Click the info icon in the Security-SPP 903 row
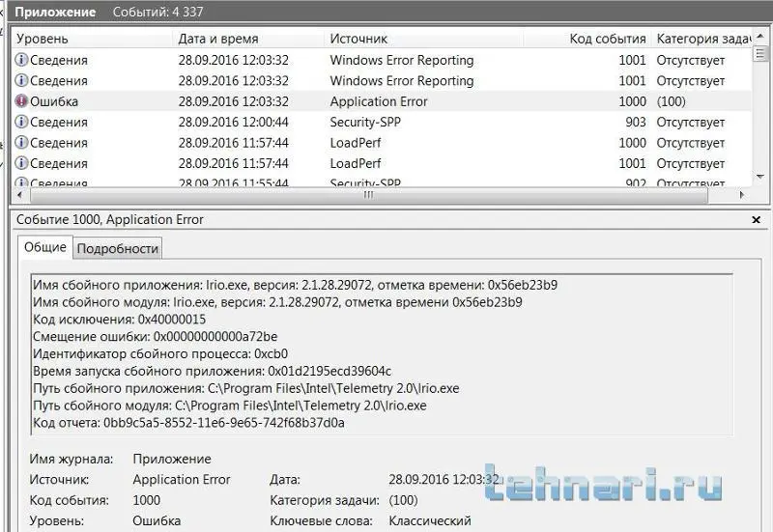Screen dimensions: 773x532 coord(21,122)
